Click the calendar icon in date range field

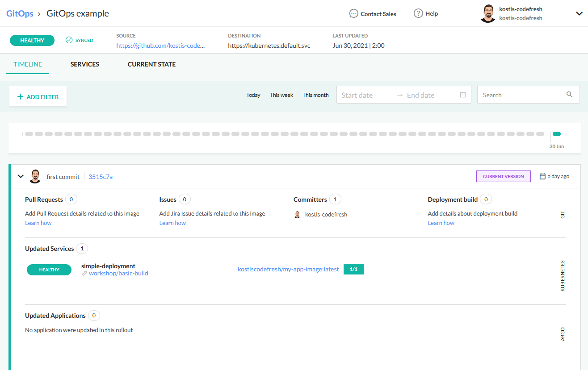[463, 95]
